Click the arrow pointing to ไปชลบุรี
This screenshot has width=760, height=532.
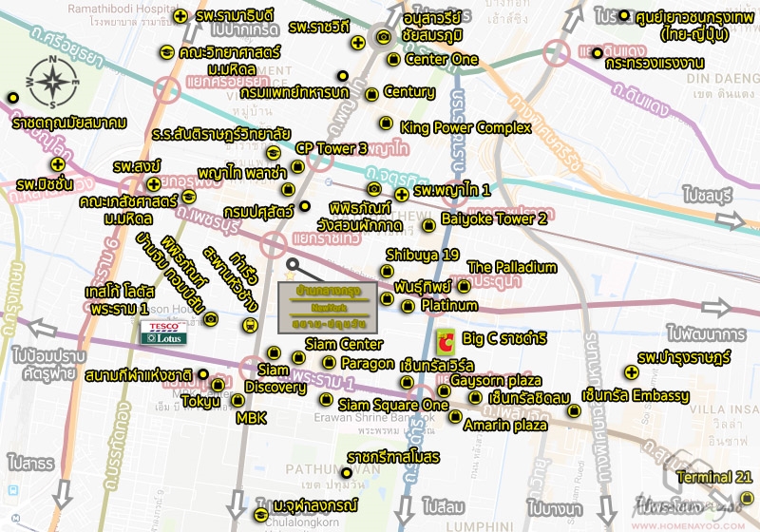click(x=731, y=220)
